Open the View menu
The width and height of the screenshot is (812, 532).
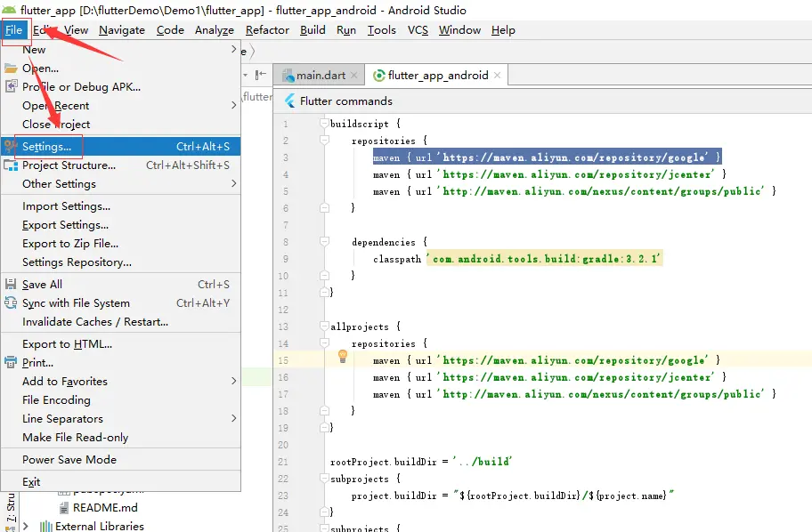(77, 30)
